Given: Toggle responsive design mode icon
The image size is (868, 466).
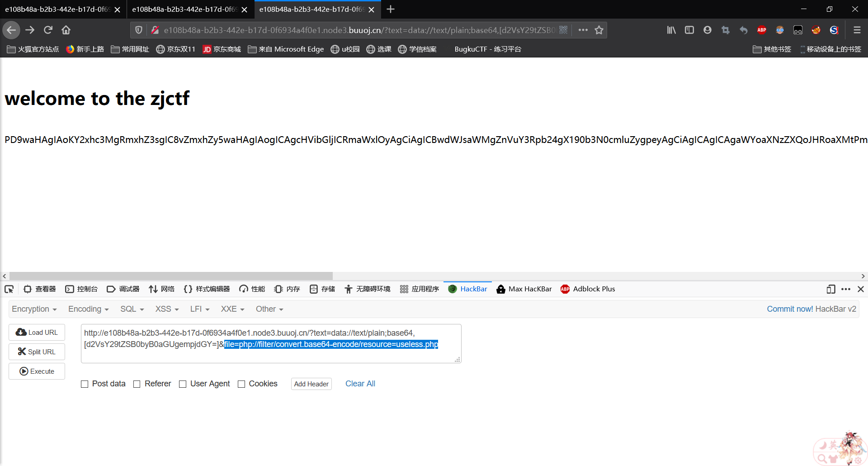Looking at the screenshot, I should [x=830, y=289].
